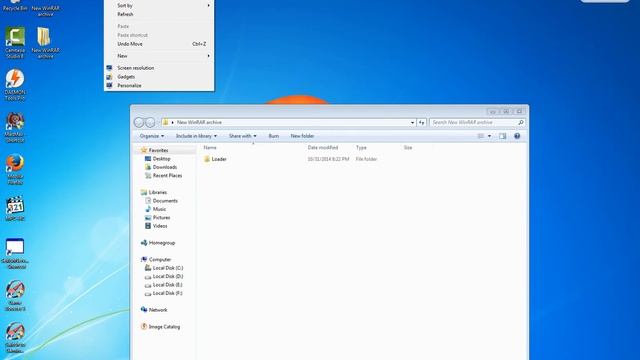Select the blank window shortcut icon on desktop

coord(15,253)
